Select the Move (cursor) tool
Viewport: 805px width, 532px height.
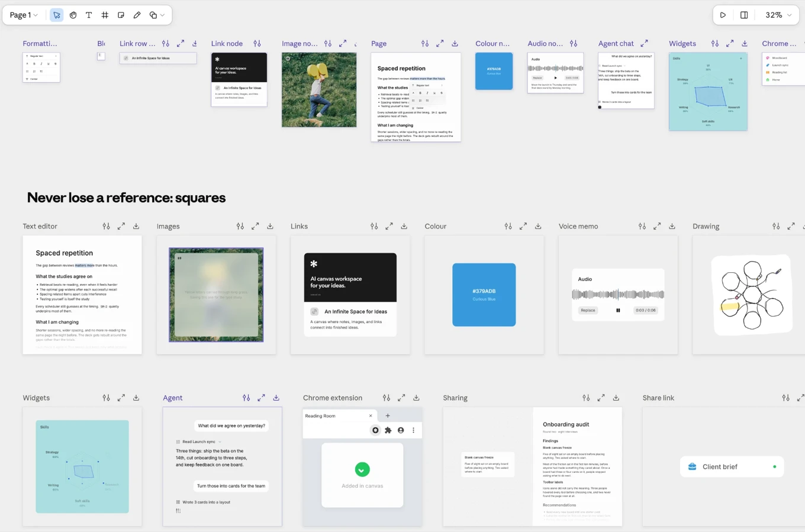click(x=57, y=15)
